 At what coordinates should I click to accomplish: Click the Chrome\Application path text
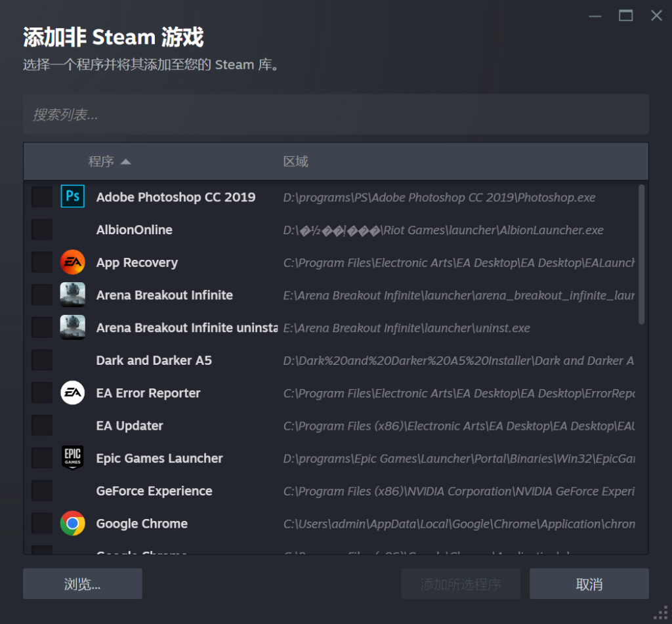459,524
